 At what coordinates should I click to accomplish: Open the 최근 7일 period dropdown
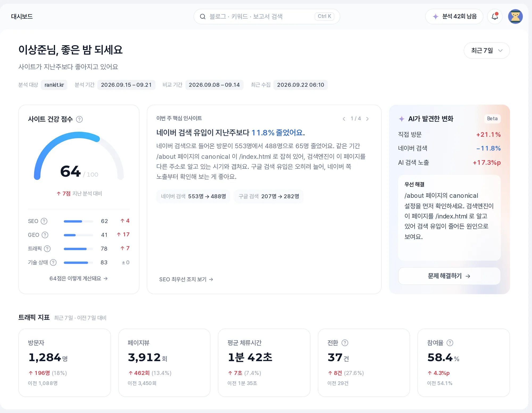point(487,50)
